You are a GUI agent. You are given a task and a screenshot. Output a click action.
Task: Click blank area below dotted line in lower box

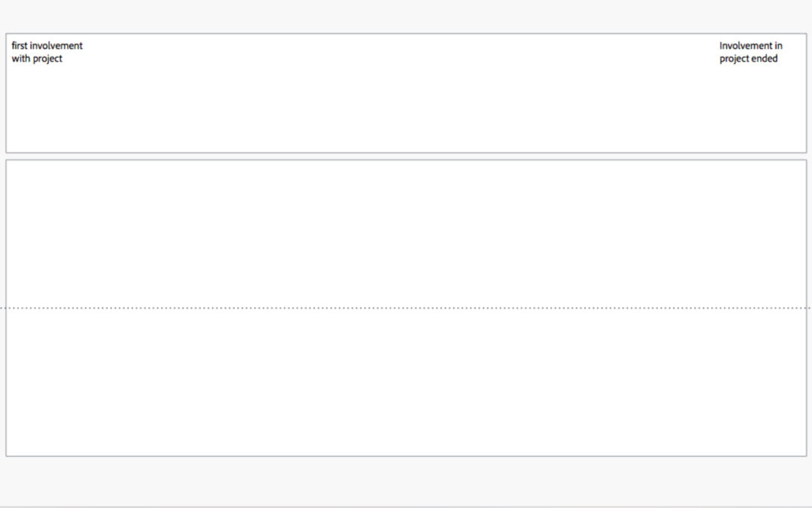point(406,382)
